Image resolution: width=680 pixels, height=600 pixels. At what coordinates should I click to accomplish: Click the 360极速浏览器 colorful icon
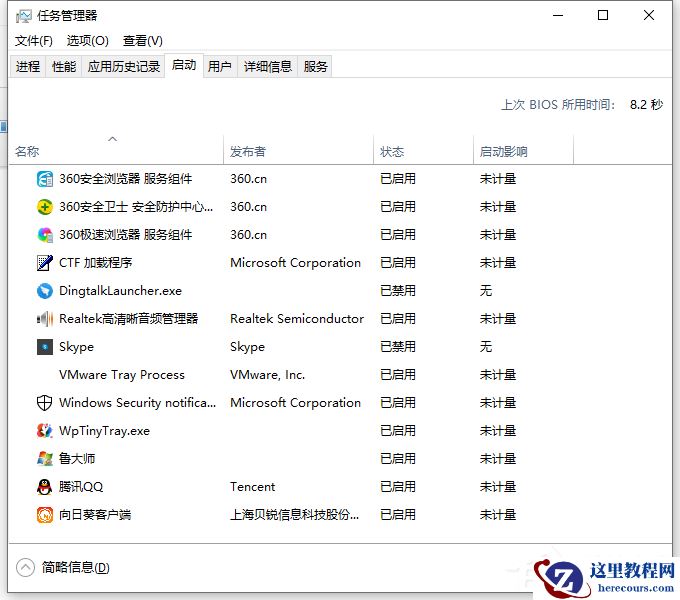(x=45, y=235)
